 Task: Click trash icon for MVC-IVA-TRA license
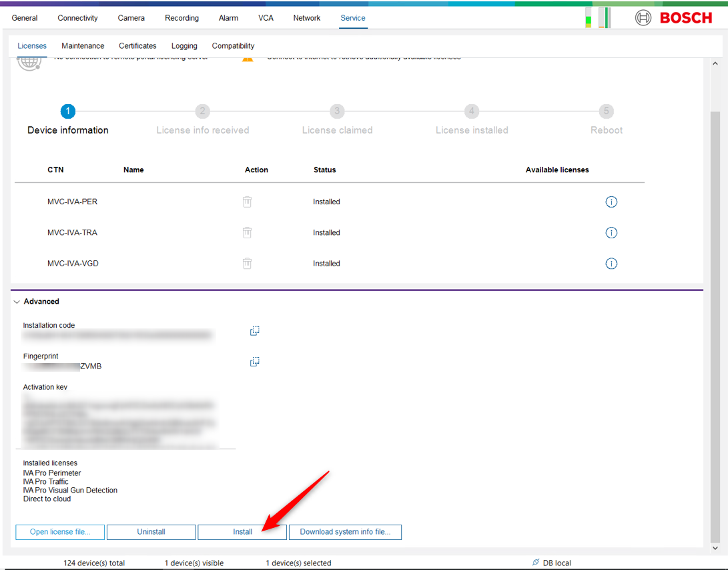(x=247, y=232)
